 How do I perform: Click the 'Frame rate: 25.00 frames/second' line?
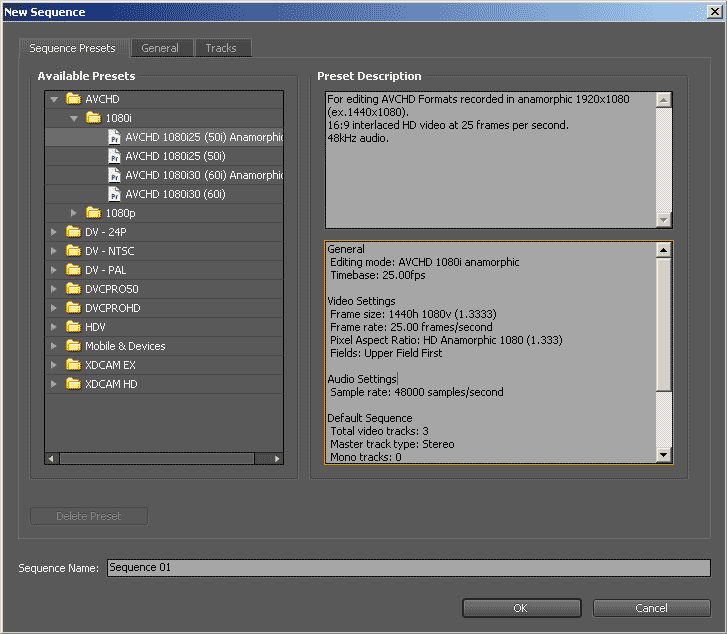click(411, 327)
